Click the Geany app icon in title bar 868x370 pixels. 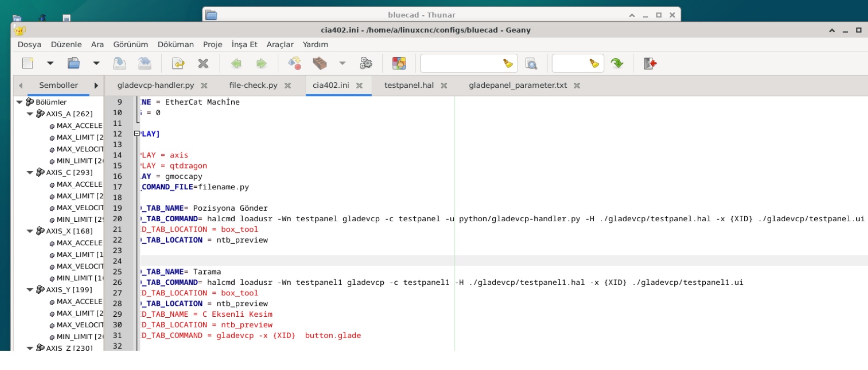click(20, 30)
